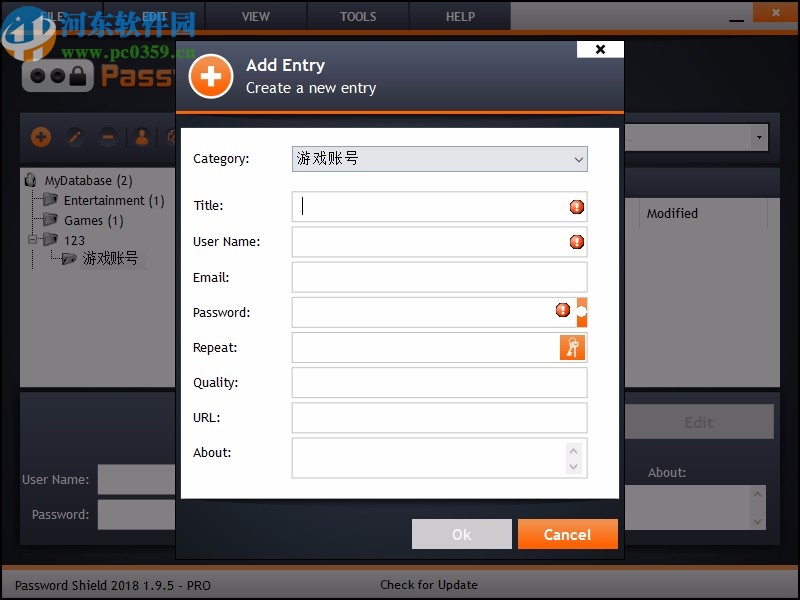Image resolution: width=800 pixels, height=600 pixels.
Task: Click the Add entry plus icon
Action: [41, 137]
